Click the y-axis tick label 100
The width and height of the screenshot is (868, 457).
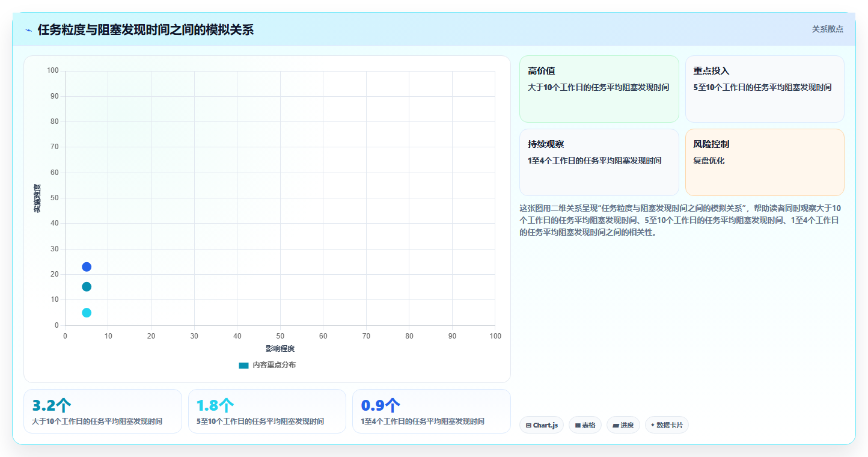coord(52,71)
